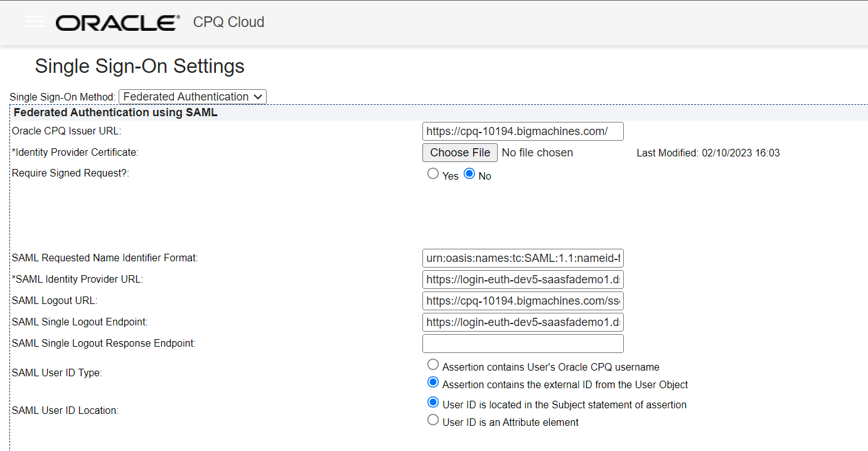
Task: Click the SAML Identity Provider URL field
Action: coord(523,280)
